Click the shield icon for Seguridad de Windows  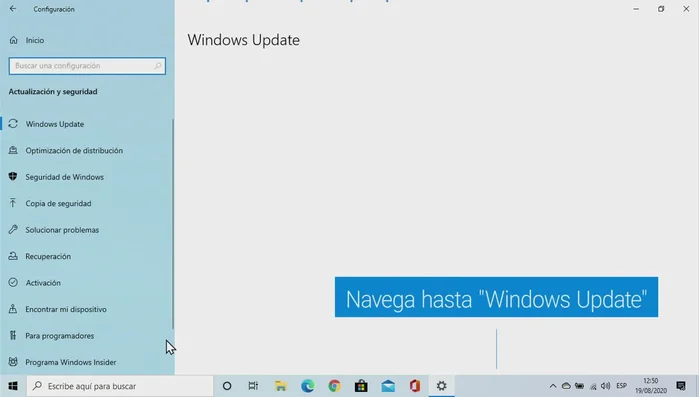(x=13, y=177)
